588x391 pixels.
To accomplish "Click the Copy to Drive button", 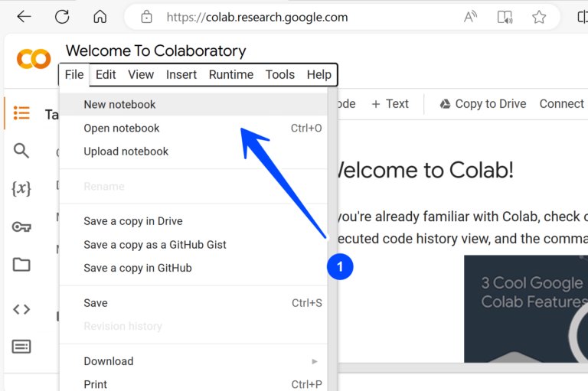I will pos(482,104).
